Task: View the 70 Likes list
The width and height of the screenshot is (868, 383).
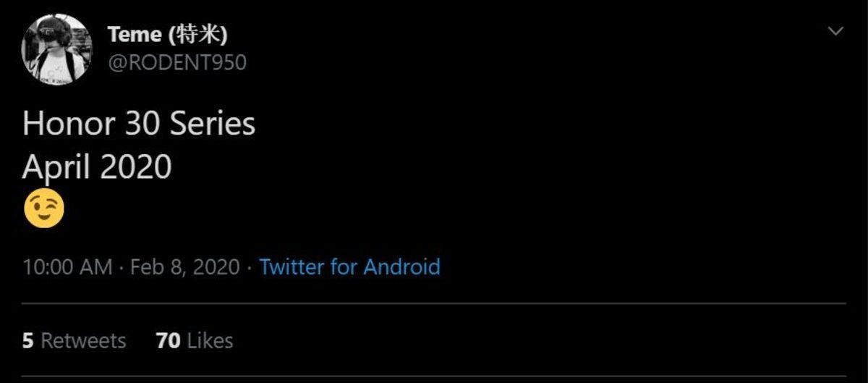Action: coord(195,340)
